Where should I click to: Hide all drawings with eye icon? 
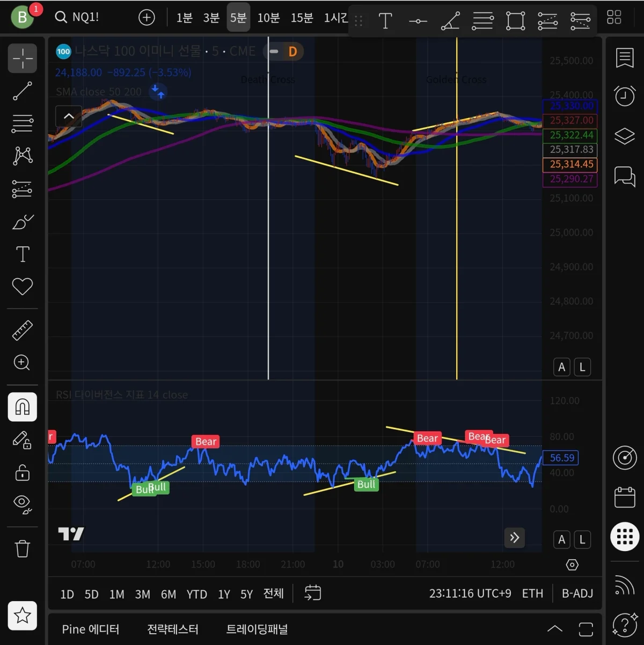(x=23, y=503)
